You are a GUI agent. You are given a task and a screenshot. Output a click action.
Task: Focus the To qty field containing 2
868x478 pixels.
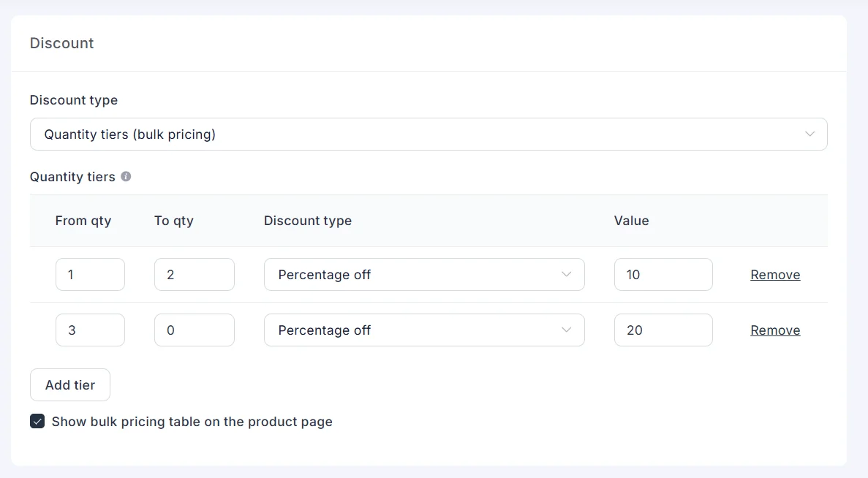[x=195, y=274]
